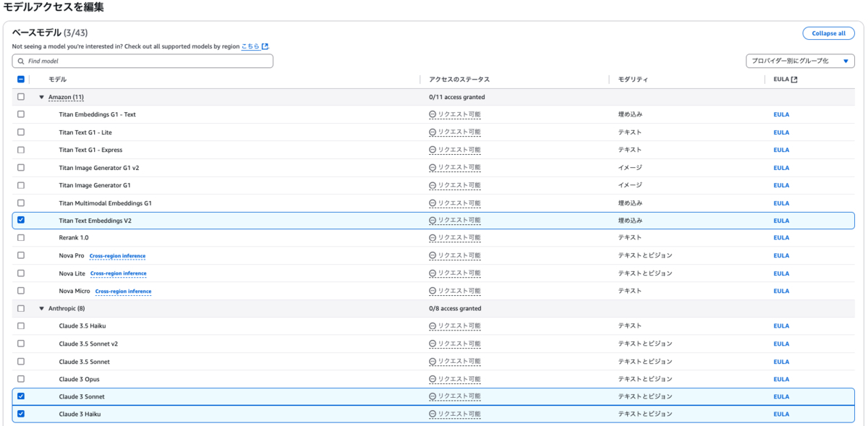Open the EULA link for Rerank 1.0
868x426 pixels.
pyautogui.click(x=781, y=238)
